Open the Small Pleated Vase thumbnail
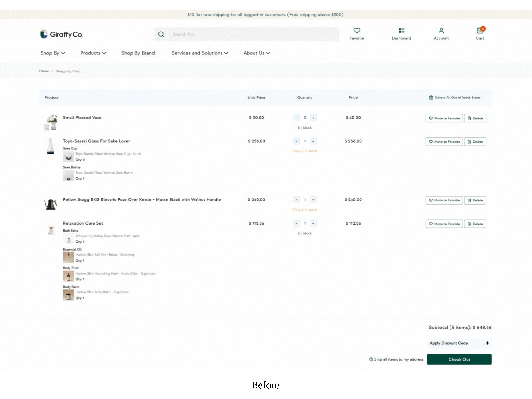532x399 pixels. click(51, 122)
